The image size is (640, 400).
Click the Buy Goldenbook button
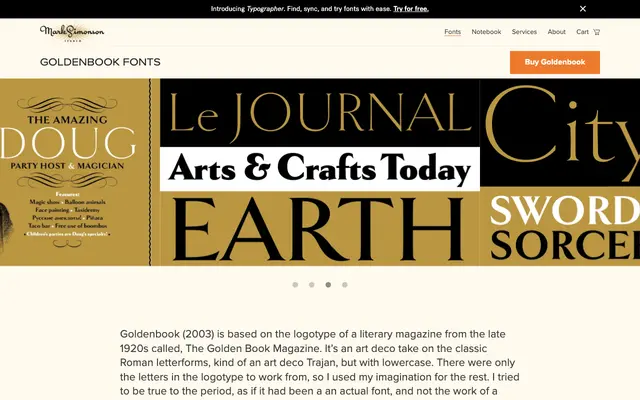pos(555,62)
